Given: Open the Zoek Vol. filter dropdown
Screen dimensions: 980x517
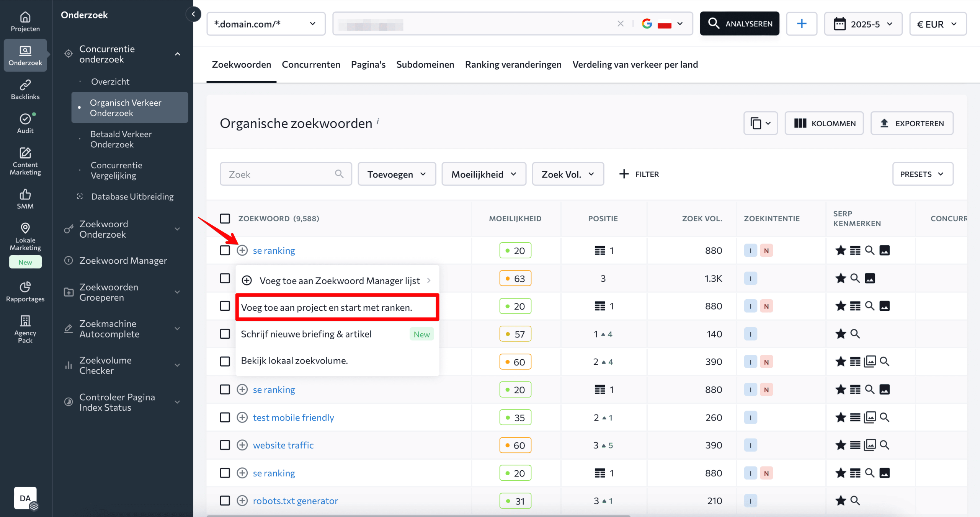Looking at the screenshot, I should 568,174.
